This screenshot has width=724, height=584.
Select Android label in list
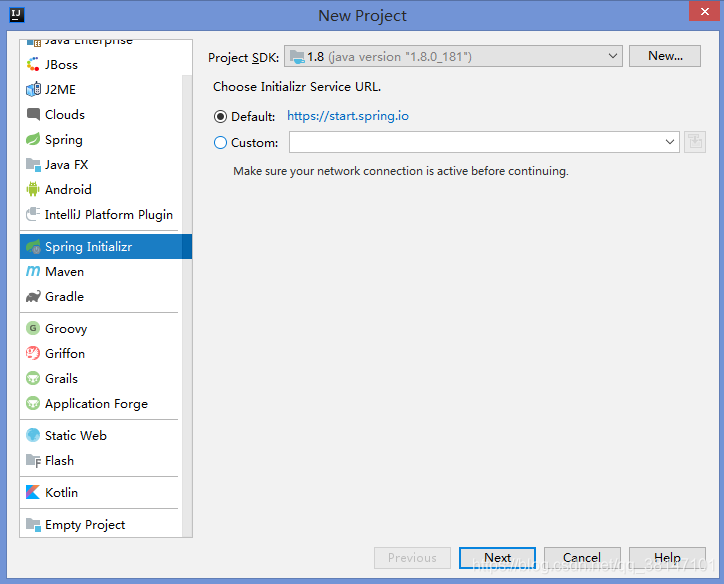(x=68, y=189)
